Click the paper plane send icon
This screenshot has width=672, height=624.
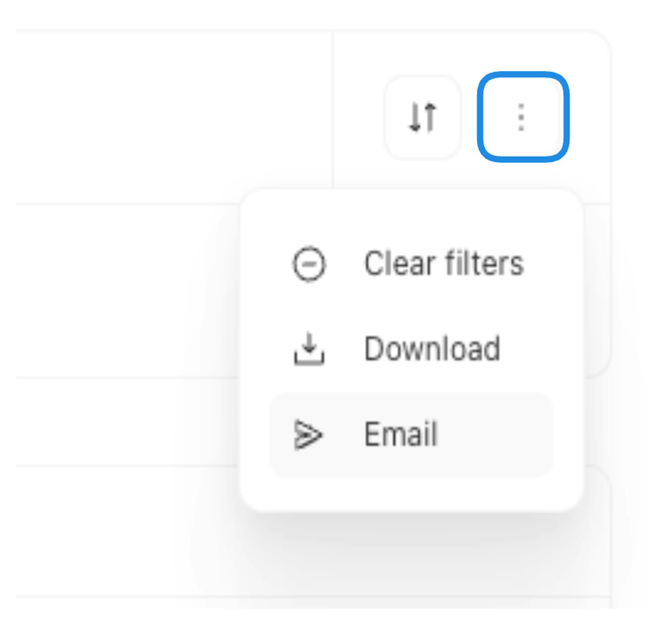[x=308, y=434]
